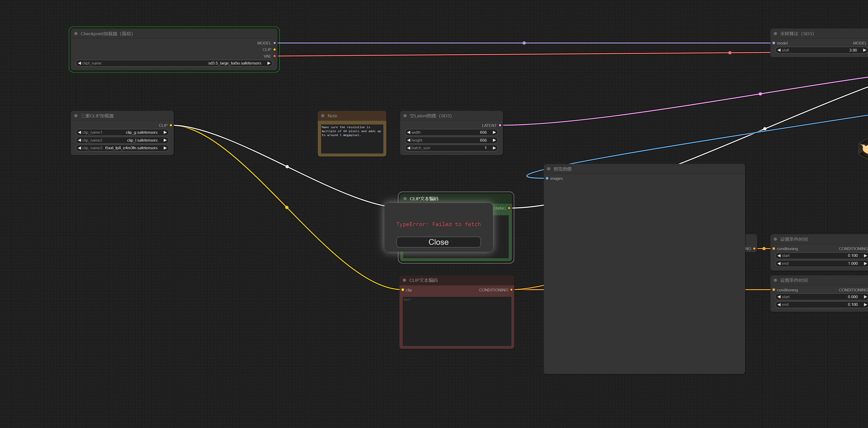The width and height of the screenshot is (868, 428).
Task: Click right arrow of clip_name3
Action: point(165,148)
